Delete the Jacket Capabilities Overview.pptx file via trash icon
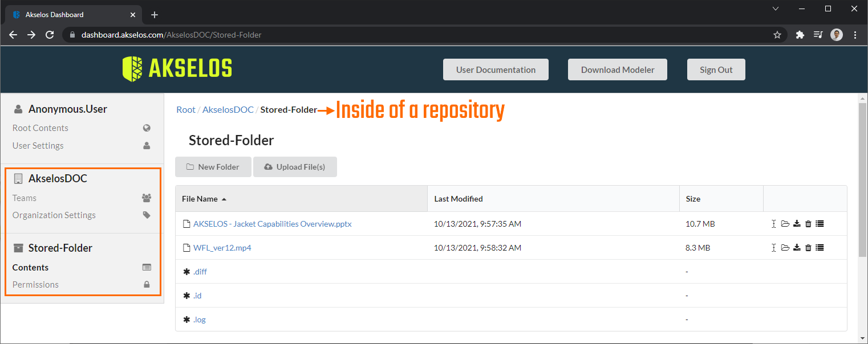 point(808,224)
